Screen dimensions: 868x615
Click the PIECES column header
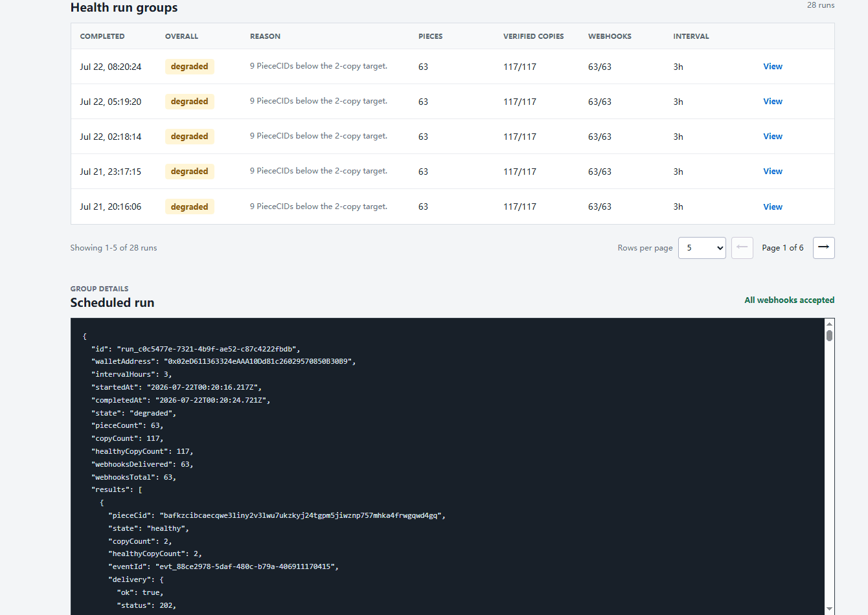click(x=430, y=36)
